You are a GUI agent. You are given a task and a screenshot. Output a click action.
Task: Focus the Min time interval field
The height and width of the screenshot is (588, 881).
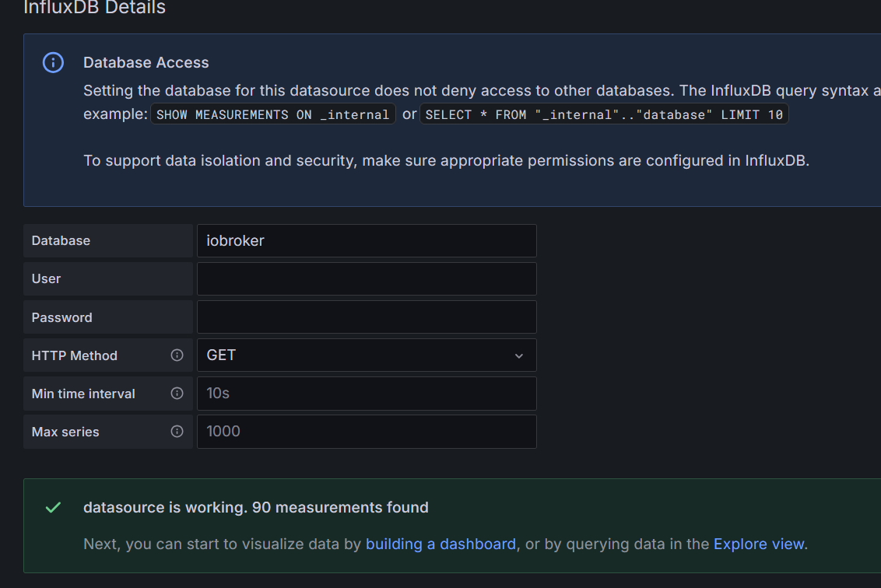point(367,393)
